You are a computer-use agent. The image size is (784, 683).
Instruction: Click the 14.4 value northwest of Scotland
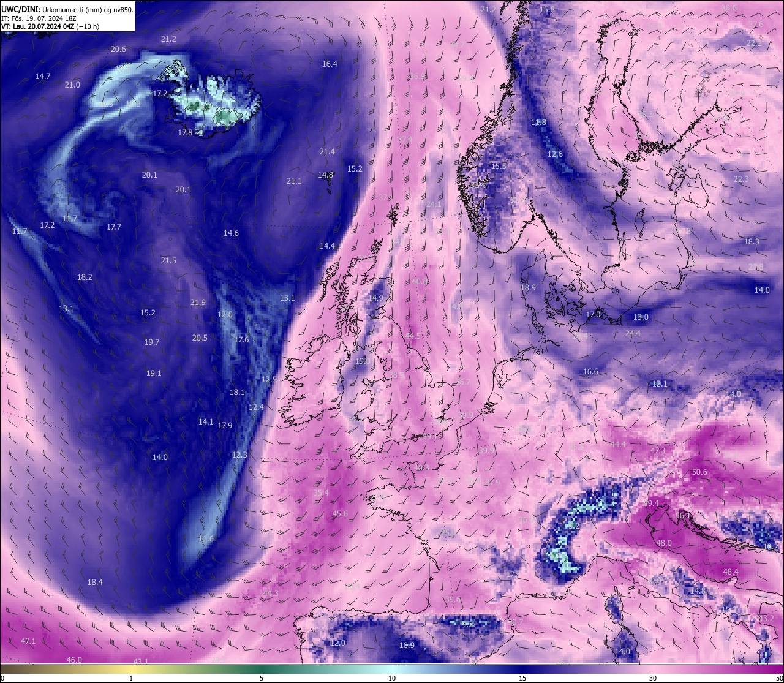[x=327, y=246]
